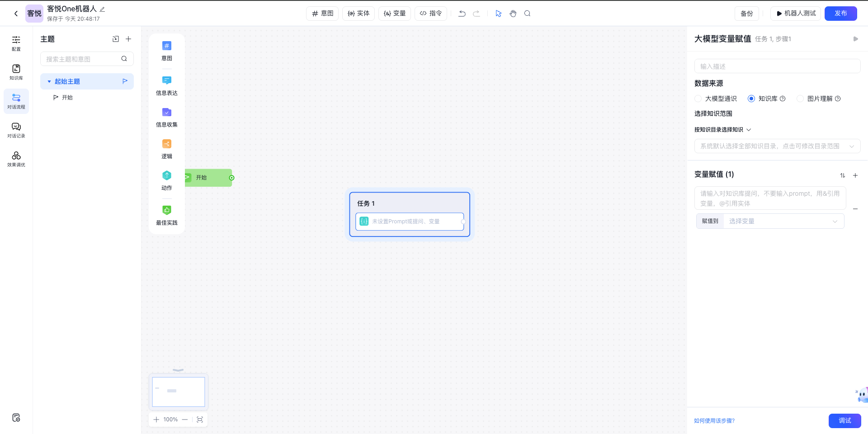868x434 pixels.
Task: Open 知识库 in left sidebar
Action: [16, 71]
